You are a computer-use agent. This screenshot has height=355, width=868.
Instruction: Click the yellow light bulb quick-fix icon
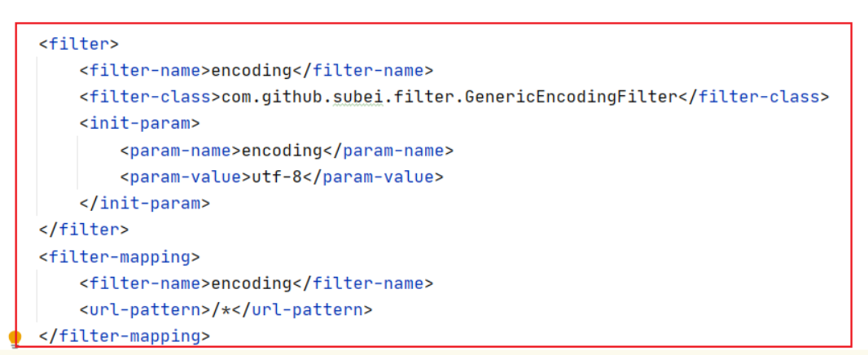[x=15, y=338]
